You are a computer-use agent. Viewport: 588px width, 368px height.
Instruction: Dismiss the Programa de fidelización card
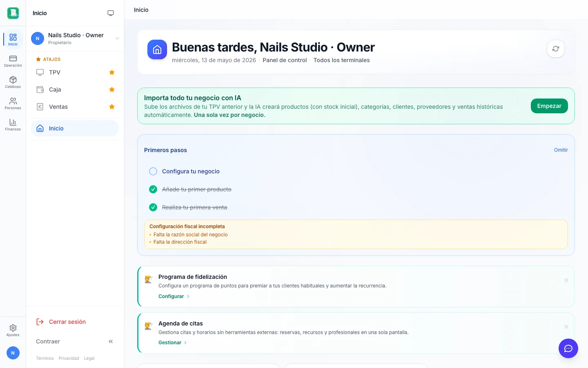(x=566, y=280)
